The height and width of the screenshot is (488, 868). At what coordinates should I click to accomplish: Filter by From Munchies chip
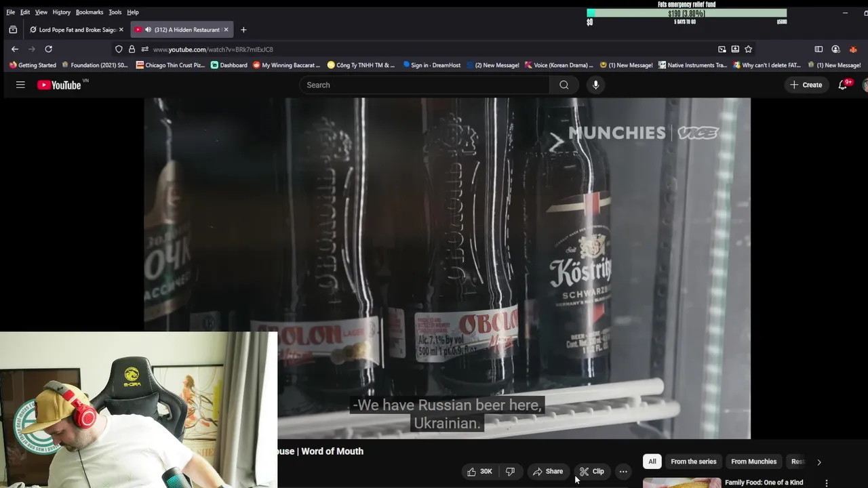pyautogui.click(x=754, y=462)
